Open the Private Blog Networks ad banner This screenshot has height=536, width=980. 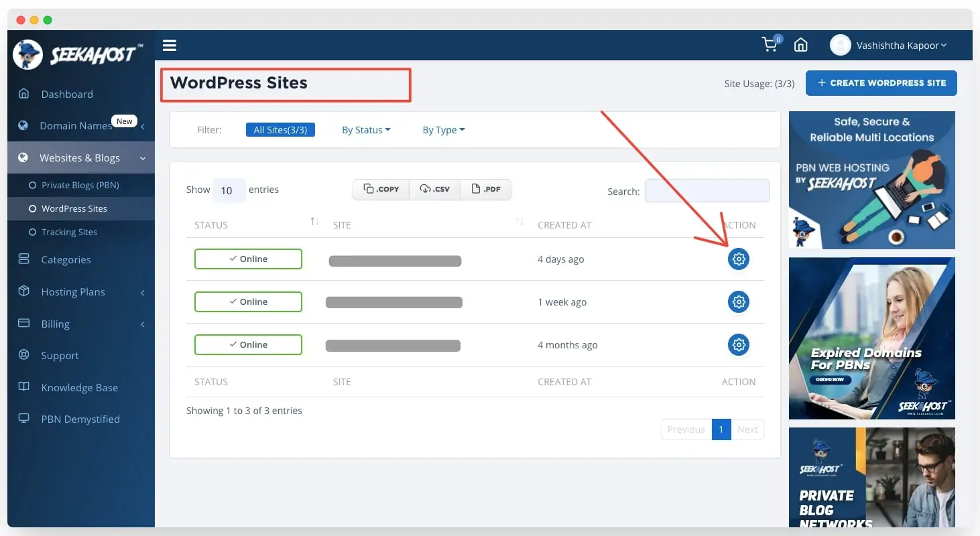[872, 478]
